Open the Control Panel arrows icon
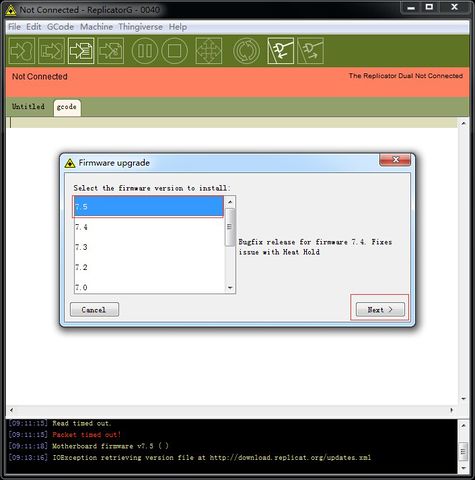 click(209, 51)
